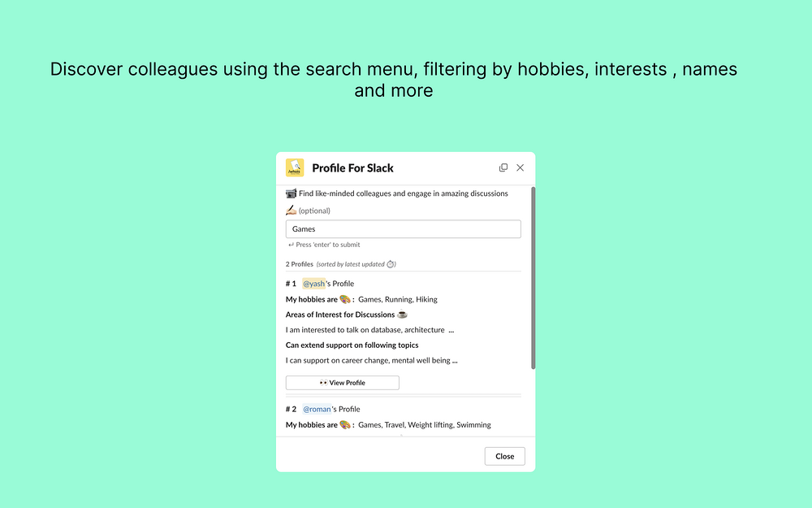Click 'Games, Travel, Weight lifting, Swimming' text
812x508 pixels.
click(425, 425)
